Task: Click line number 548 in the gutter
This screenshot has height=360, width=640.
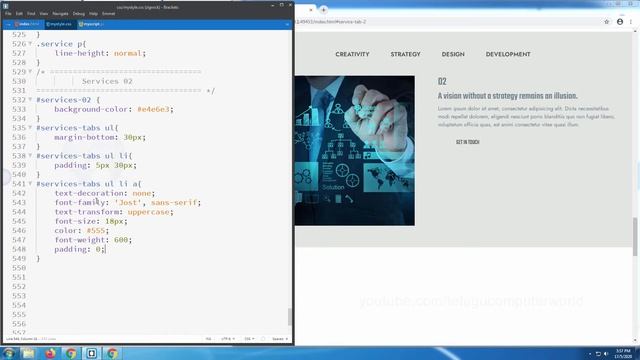Action: pos(19,249)
